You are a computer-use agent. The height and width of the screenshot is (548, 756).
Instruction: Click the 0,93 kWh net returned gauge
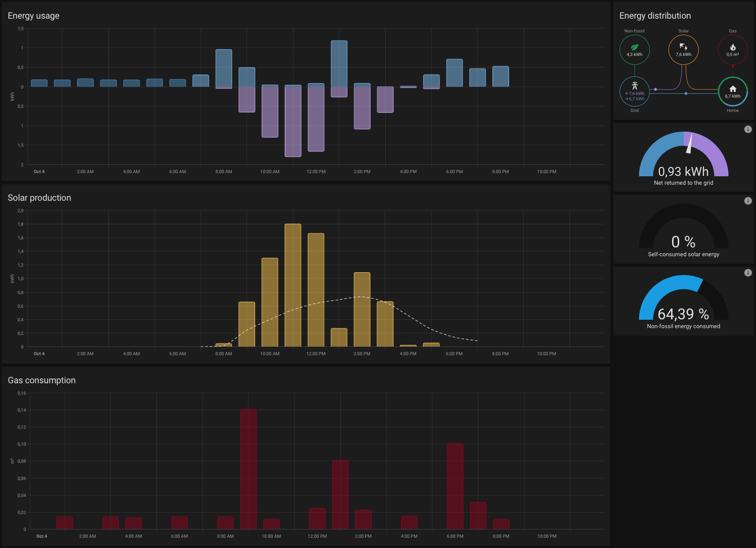(x=683, y=171)
